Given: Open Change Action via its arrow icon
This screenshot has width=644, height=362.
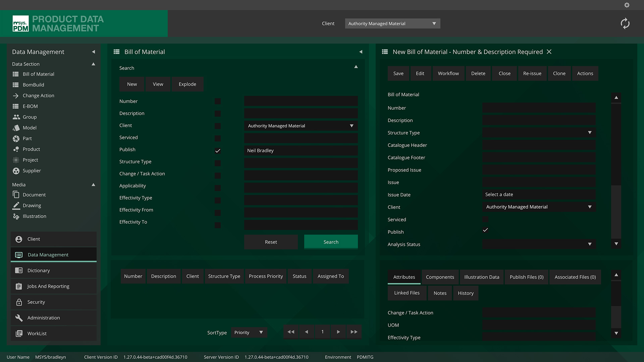Looking at the screenshot, I should (16, 96).
